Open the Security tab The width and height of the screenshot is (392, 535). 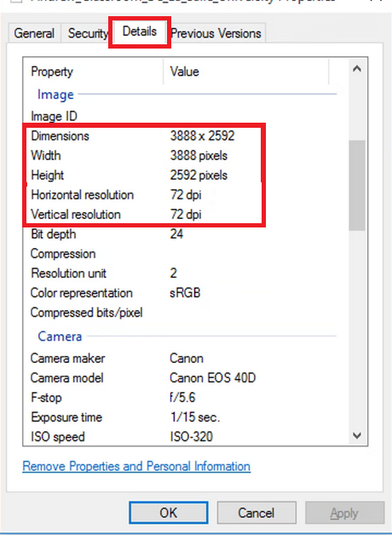pos(87,33)
